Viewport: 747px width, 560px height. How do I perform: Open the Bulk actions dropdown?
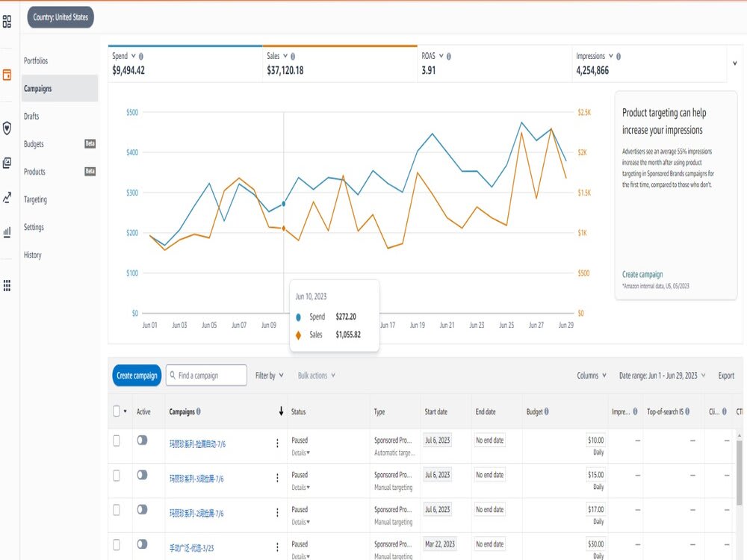coord(316,376)
